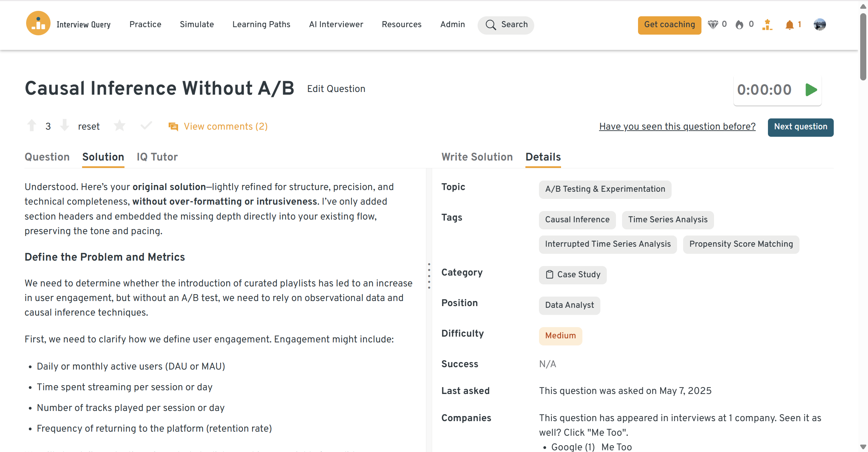Click the panel divider drag handle

click(429, 276)
